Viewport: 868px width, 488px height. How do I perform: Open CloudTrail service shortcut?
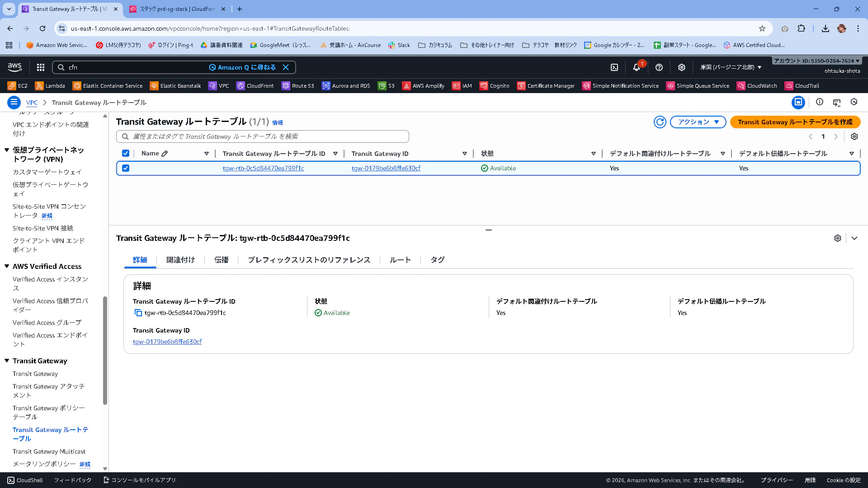pyautogui.click(x=802, y=86)
